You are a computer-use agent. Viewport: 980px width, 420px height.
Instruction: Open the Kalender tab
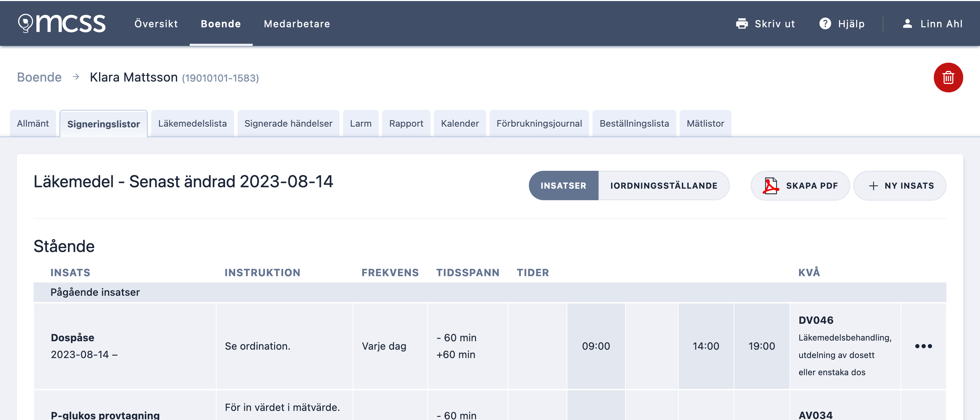[460, 124]
